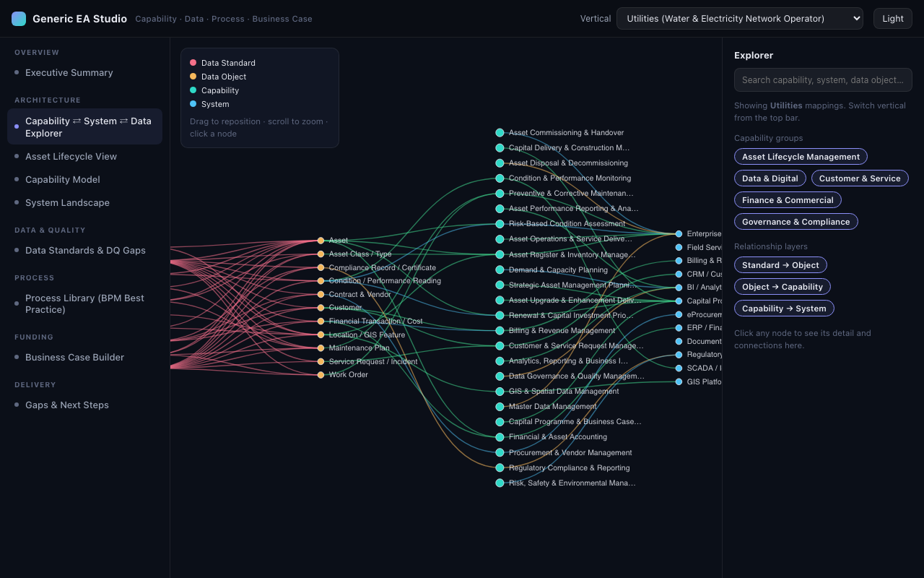The image size is (924, 578).
Task: Toggle Asset Lifecycle Management group chip
Action: tap(801, 157)
